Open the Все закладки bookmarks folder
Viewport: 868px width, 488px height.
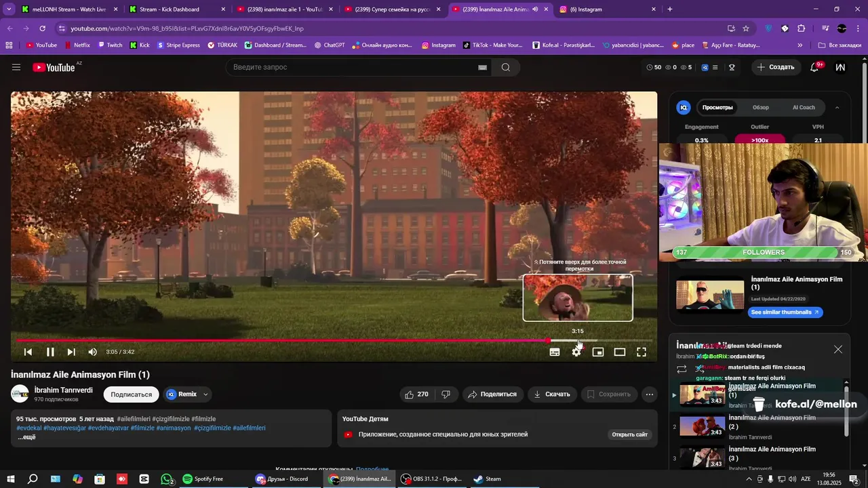840,45
